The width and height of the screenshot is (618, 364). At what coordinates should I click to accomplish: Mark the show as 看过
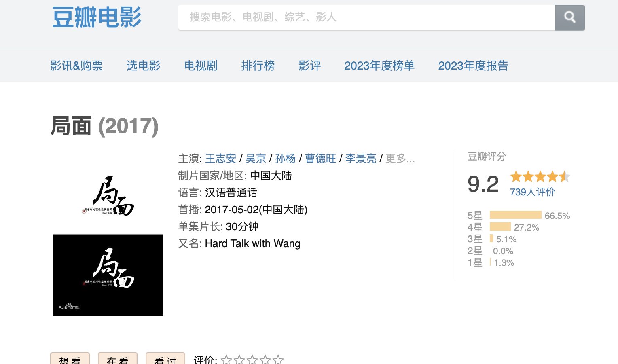coord(165,359)
